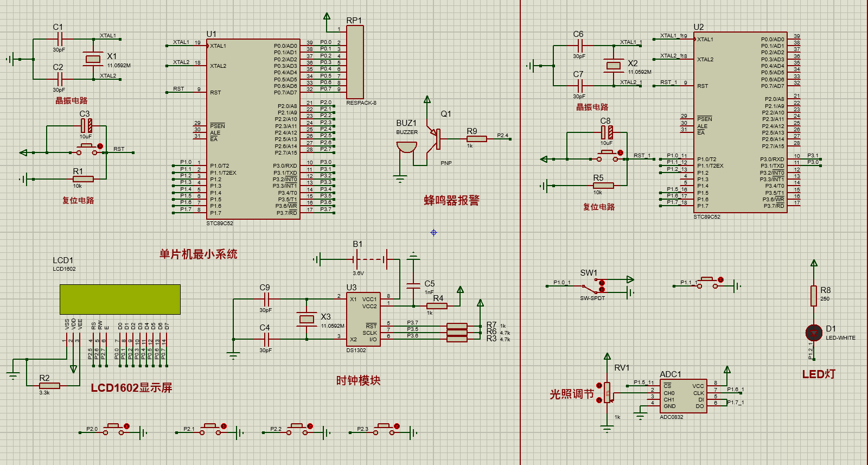
Task: Select the R2 3.3k resistor
Action: [49, 386]
